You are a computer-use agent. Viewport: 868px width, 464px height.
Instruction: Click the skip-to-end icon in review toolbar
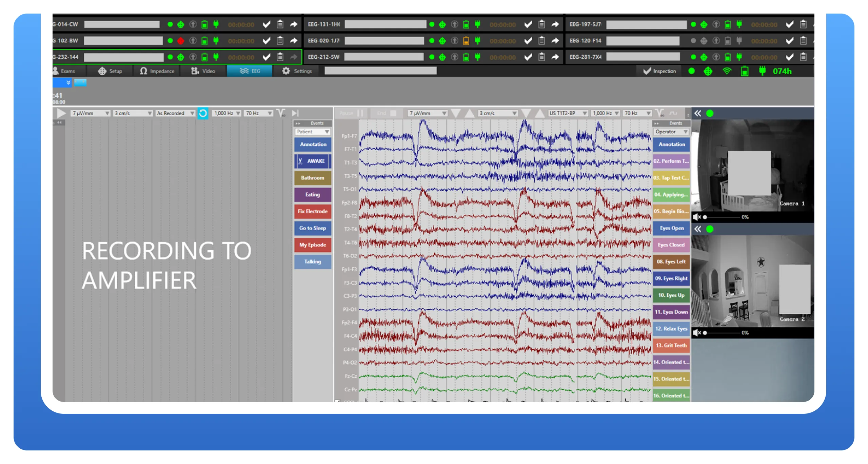pyautogui.click(x=295, y=113)
